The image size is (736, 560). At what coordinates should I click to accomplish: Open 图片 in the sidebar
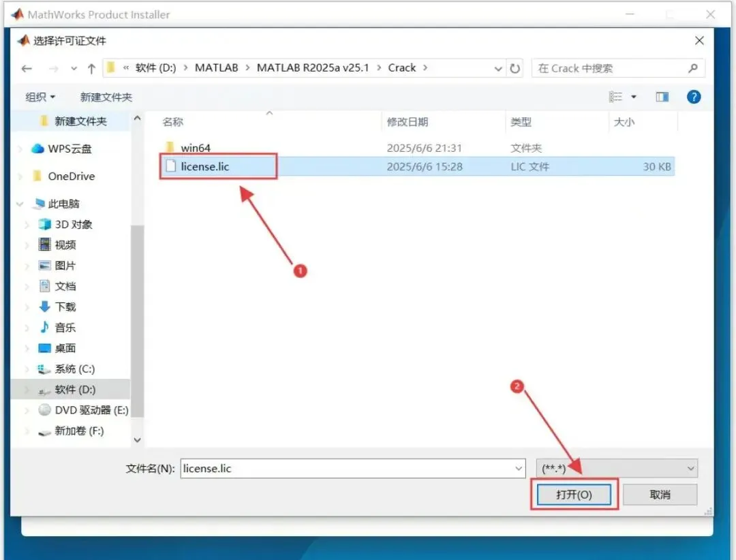65,266
